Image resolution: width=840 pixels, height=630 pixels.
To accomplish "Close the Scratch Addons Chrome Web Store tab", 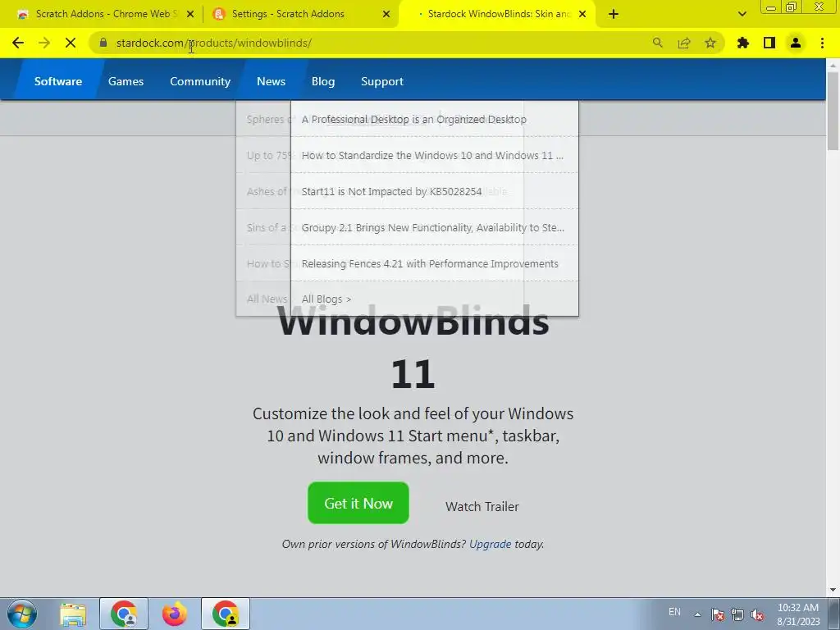I will 190,15.
